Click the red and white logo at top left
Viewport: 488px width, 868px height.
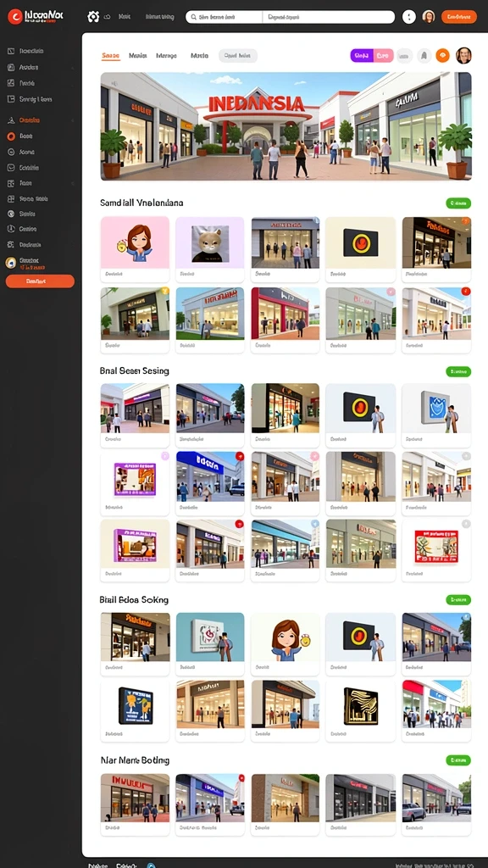pos(15,17)
